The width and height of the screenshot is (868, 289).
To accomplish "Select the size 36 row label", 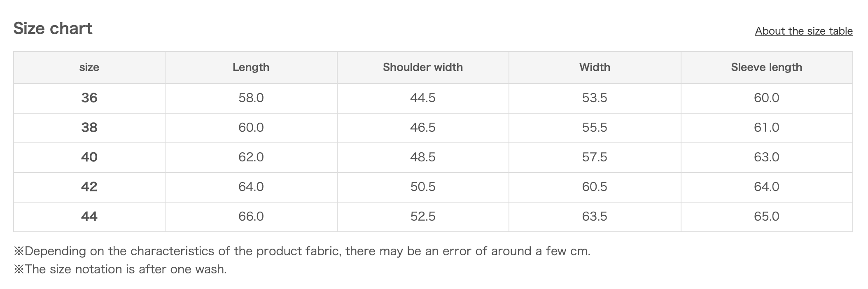I will coord(89,98).
